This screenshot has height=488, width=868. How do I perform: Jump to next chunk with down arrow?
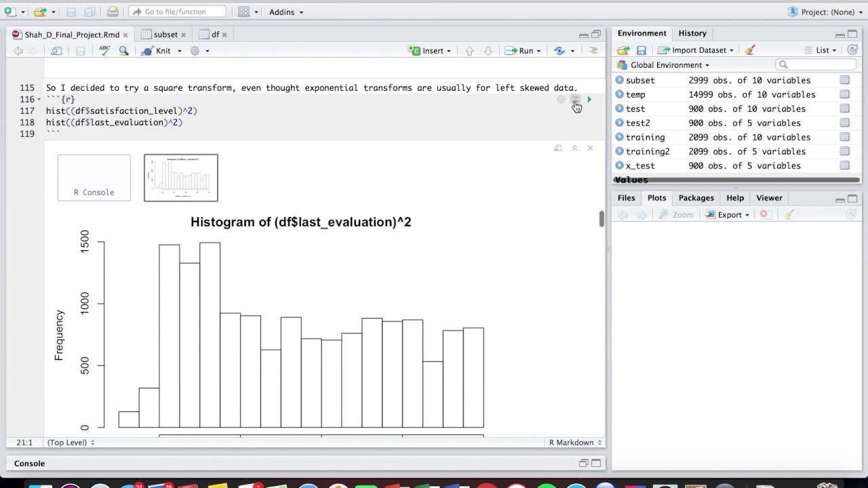click(x=488, y=51)
